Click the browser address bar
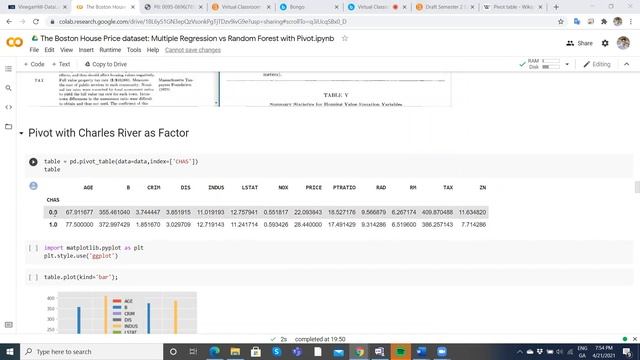This screenshot has width=640, height=360. click(302, 22)
